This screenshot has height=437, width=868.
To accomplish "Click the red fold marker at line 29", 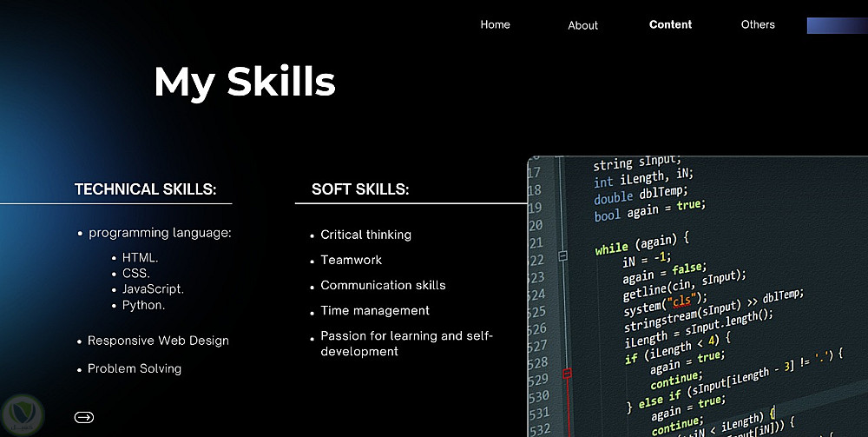I will point(567,374).
